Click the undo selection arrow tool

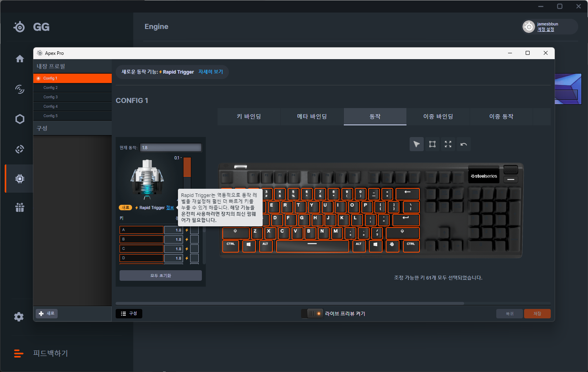464,144
